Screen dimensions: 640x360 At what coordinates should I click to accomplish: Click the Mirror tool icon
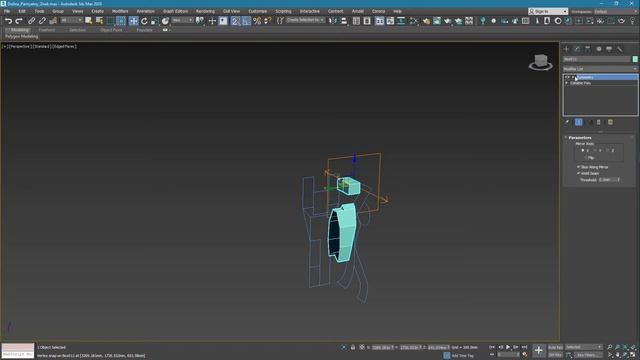point(333,21)
